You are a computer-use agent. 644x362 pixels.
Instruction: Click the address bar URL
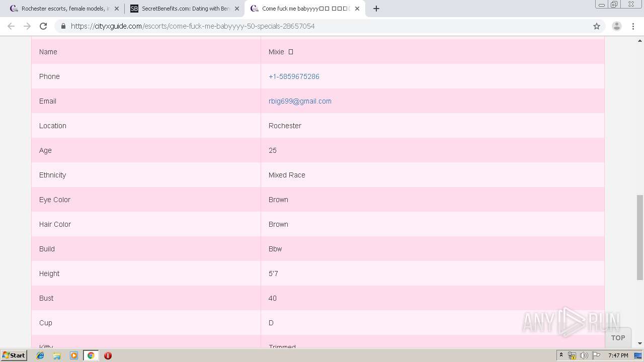(x=193, y=26)
